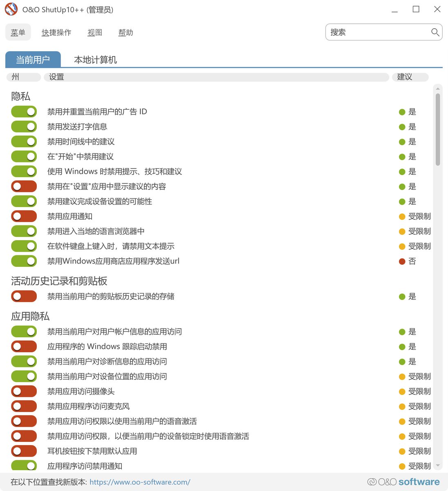Viewport: 448px width, 491px height.
Task: Select the 禁用应用访问摄像头 setting text
Action: (x=81, y=391)
